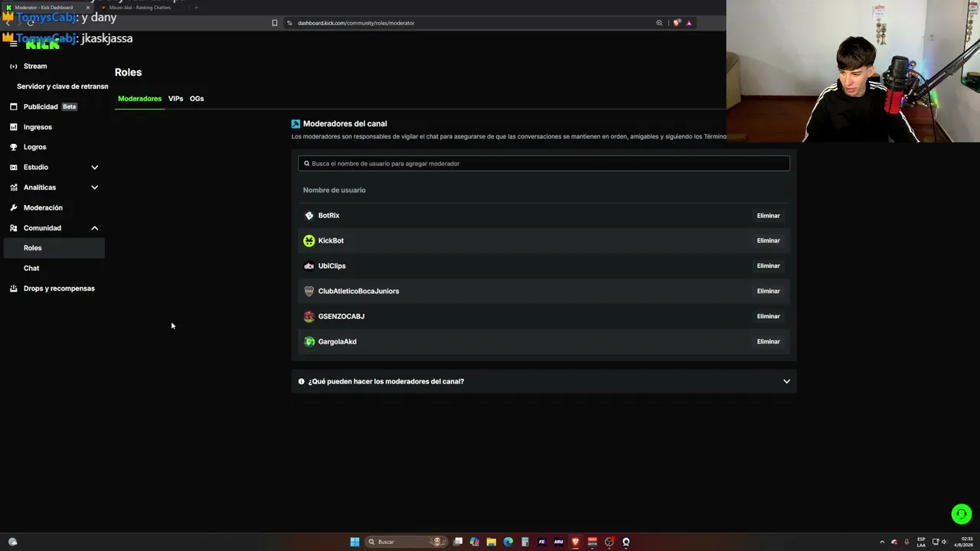
Task: Expand the moderator permissions FAQ chevron
Action: (786, 382)
